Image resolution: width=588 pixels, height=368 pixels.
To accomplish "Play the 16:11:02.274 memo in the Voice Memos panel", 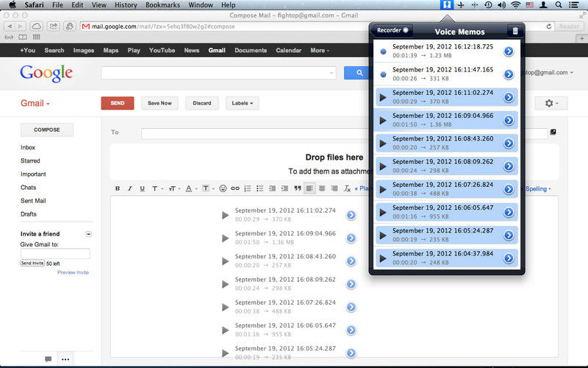I will (x=382, y=98).
